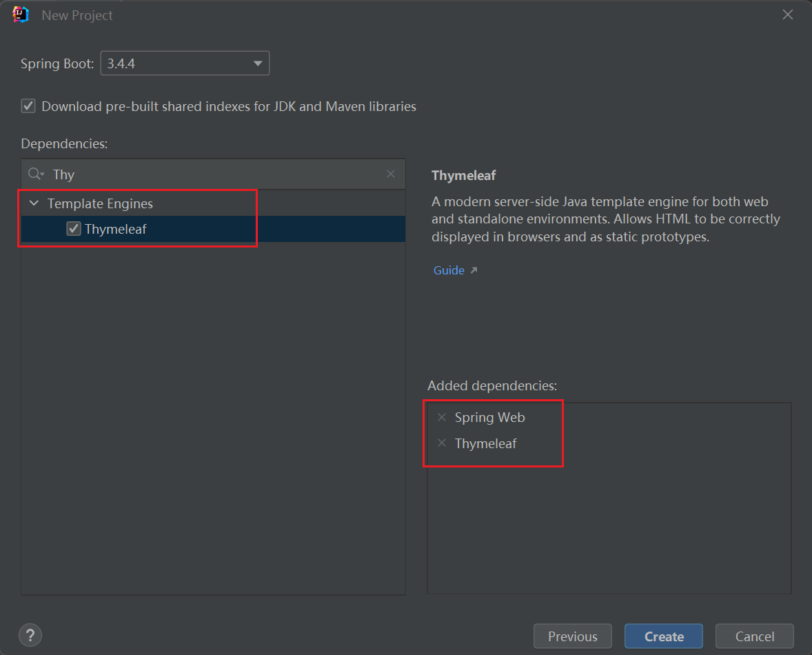Cancel the New Project dialog

(x=755, y=636)
